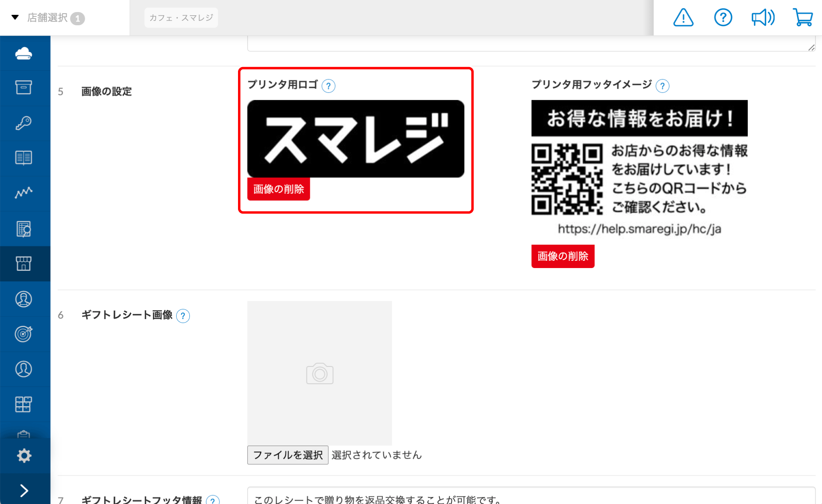Open the staff person icon above target icon
The width and height of the screenshot is (822, 504).
(24, 299)
